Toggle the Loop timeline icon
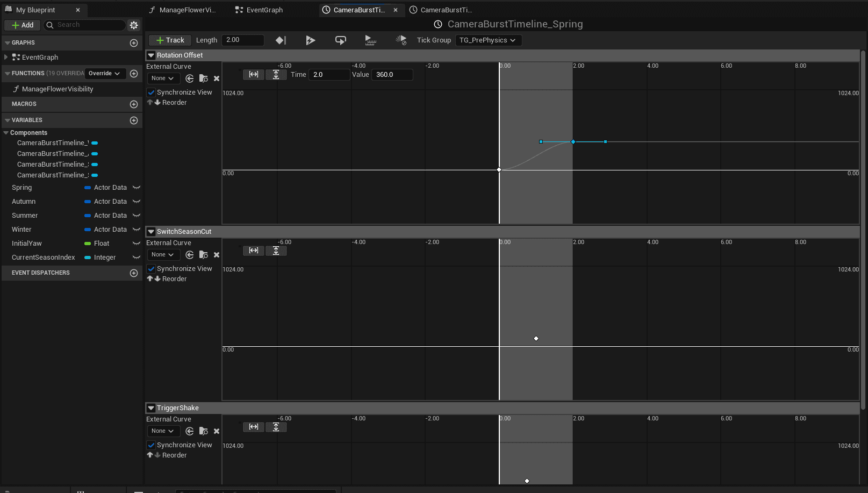Image resolution: width=868 pixels, height=493 pixels. pyautogui.click(x=341, y=40)
